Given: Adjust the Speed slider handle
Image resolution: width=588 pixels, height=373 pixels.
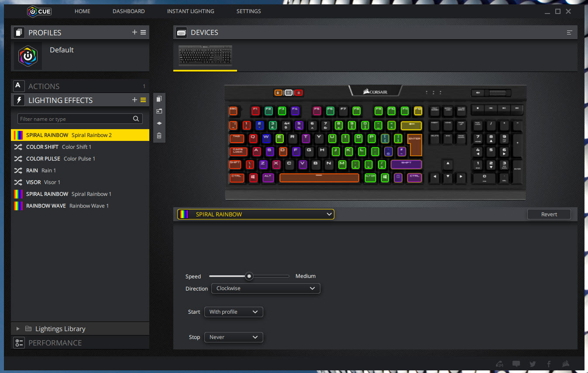Looking at the screenshot, I should point(249,276).
